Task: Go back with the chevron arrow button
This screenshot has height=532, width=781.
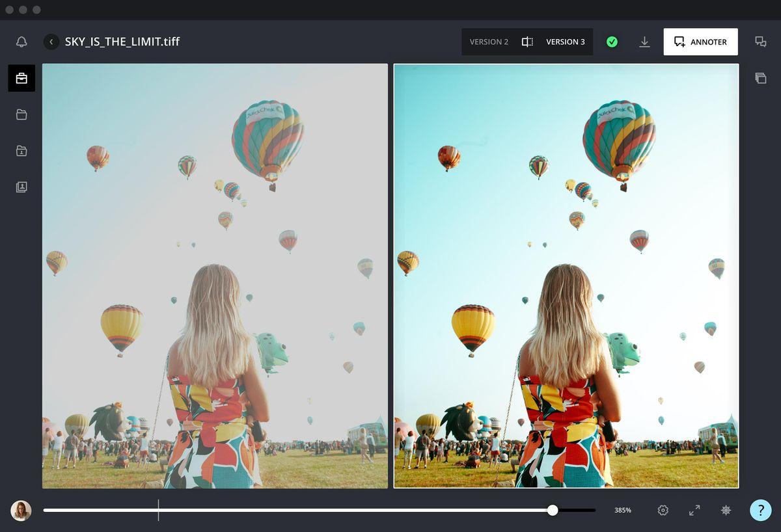Action: coord(51,42)
